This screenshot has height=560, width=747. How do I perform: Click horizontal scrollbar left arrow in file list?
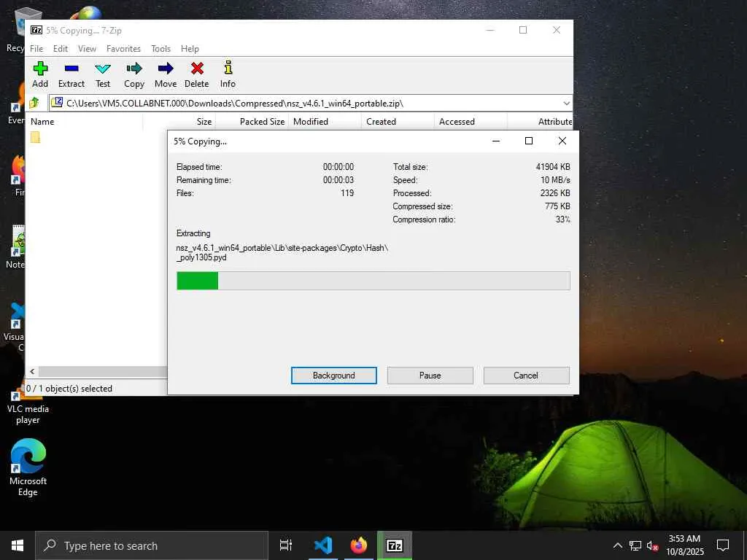click(32, 371)
